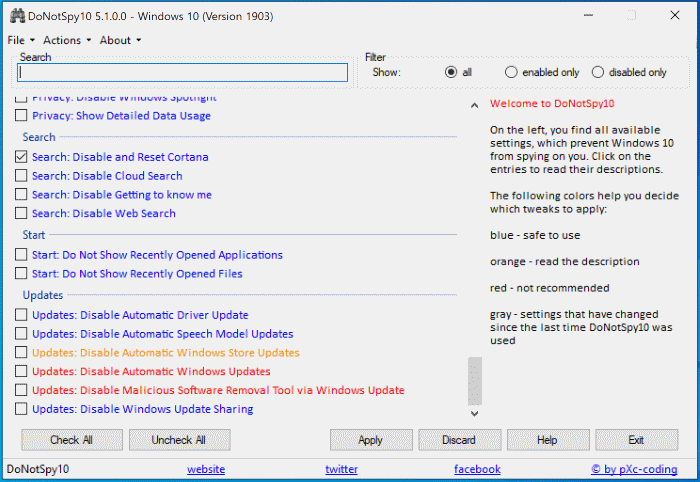Select the 'all' filter radio button
The image size is (700, 482).
[451, 72]
